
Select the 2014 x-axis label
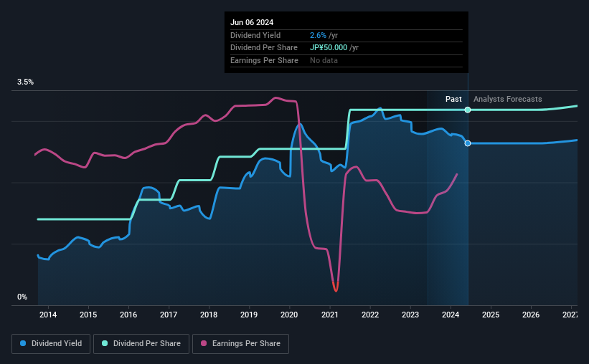(x=48, y=315)
